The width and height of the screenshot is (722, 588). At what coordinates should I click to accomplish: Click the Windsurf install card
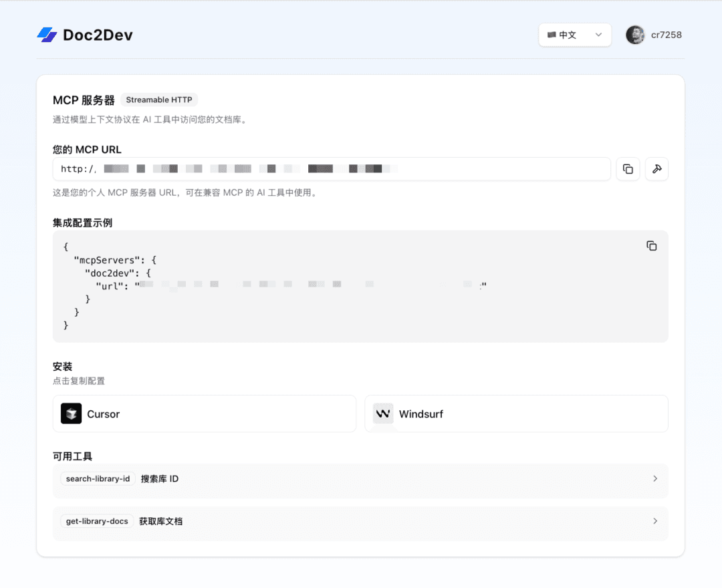point(516,414)
